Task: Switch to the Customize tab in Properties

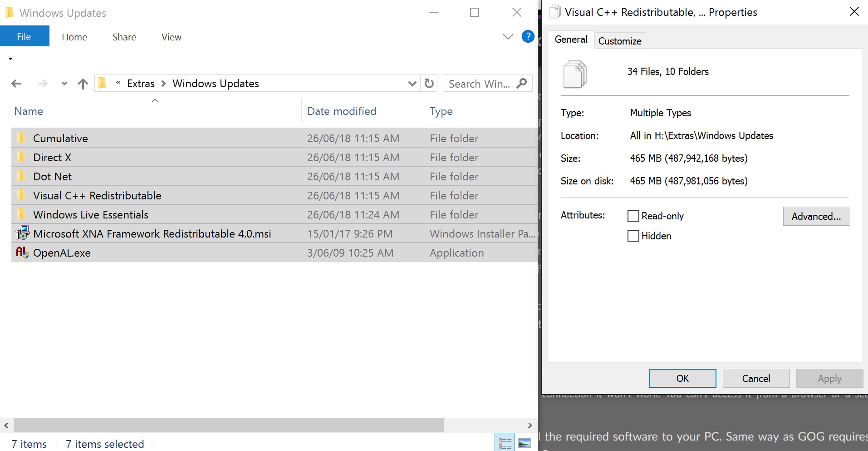Action: click(620, 41)
